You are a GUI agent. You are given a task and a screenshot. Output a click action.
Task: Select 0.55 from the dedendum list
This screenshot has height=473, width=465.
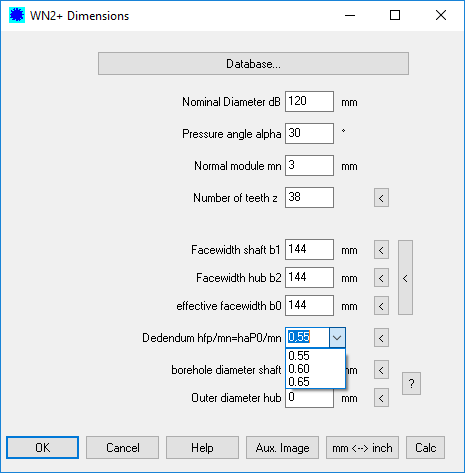point(315,356)
